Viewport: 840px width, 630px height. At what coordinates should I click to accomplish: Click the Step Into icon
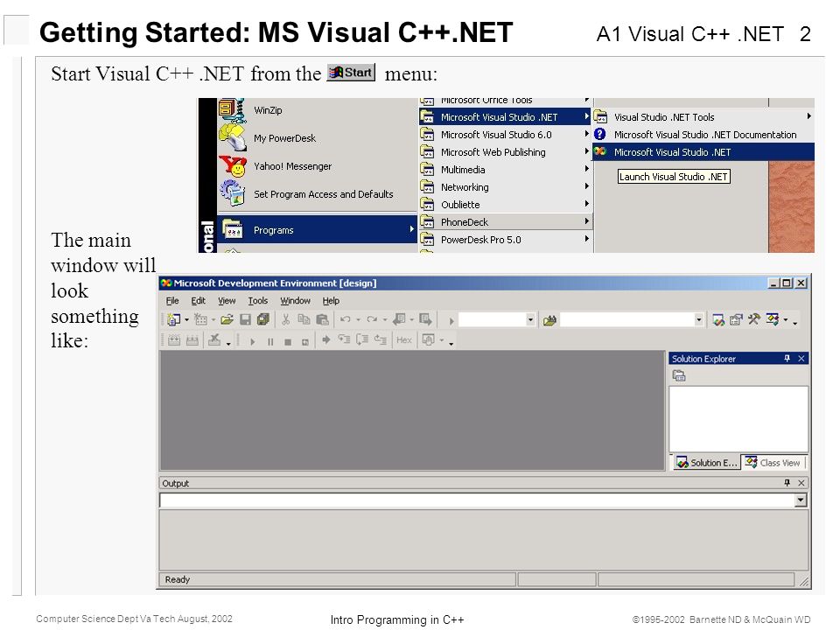[344, 339]
